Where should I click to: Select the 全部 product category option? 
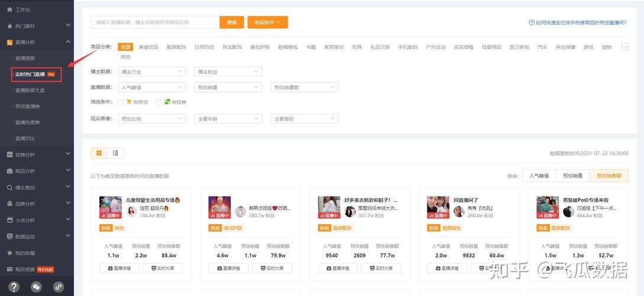[125, 47]
